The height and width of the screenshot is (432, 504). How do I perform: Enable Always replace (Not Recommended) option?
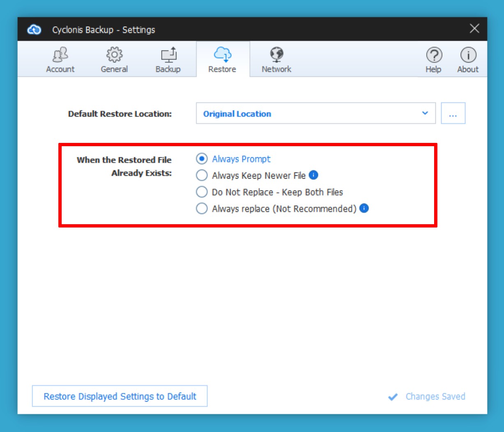tap(201, 209)
